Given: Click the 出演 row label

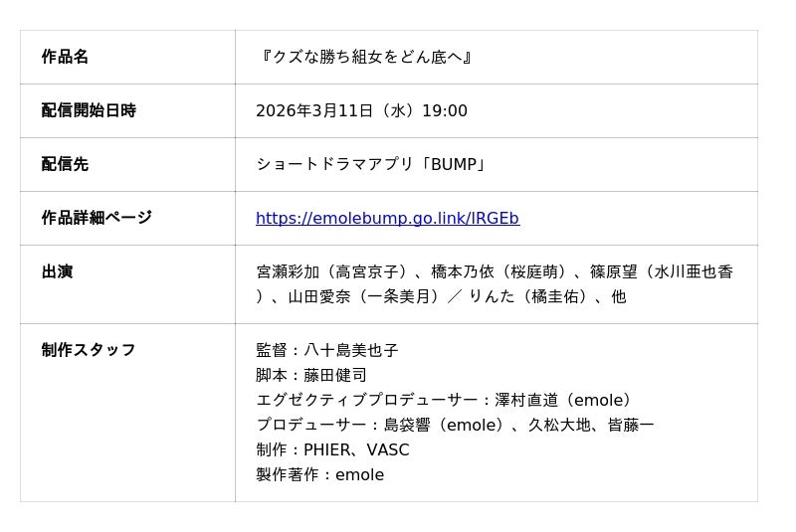Looking at the screenshot, I should [58, 271].
